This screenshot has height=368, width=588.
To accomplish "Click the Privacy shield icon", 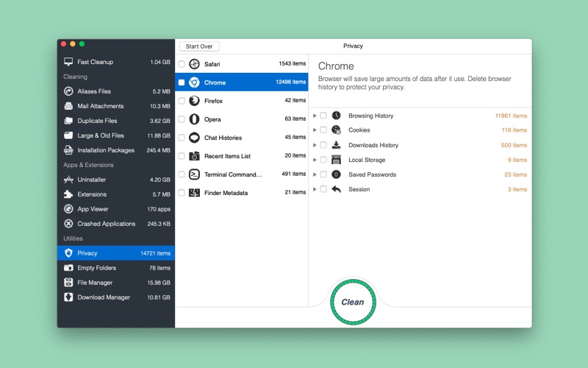I will 68,252.
